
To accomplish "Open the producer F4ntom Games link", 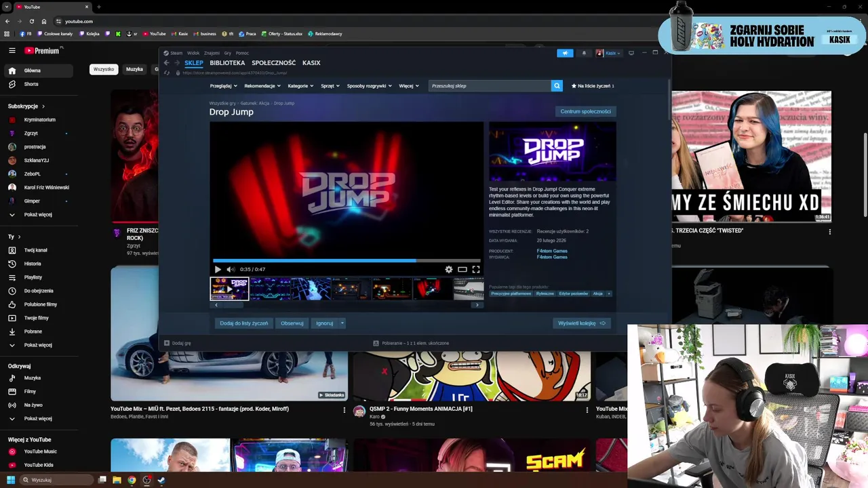I will pos(552,251).
